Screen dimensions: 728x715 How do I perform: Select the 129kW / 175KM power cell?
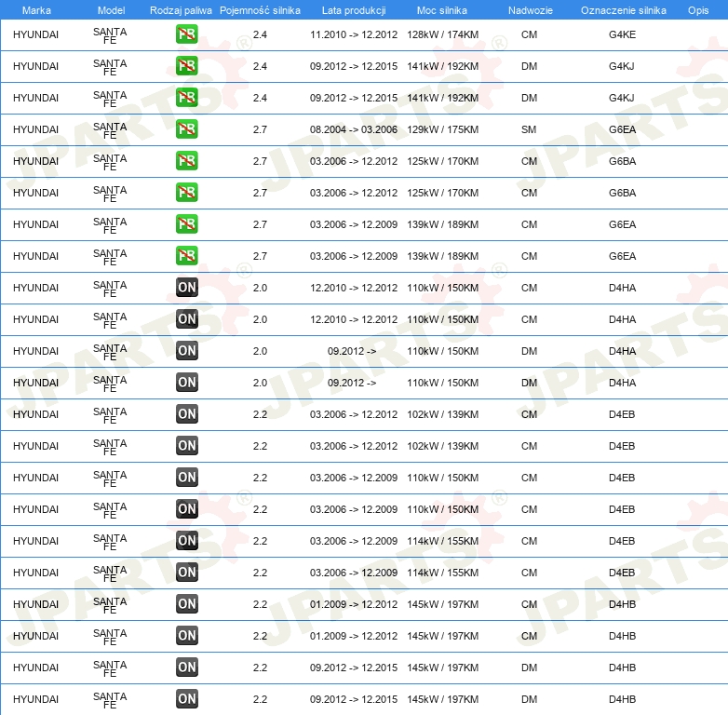point(442,129)
